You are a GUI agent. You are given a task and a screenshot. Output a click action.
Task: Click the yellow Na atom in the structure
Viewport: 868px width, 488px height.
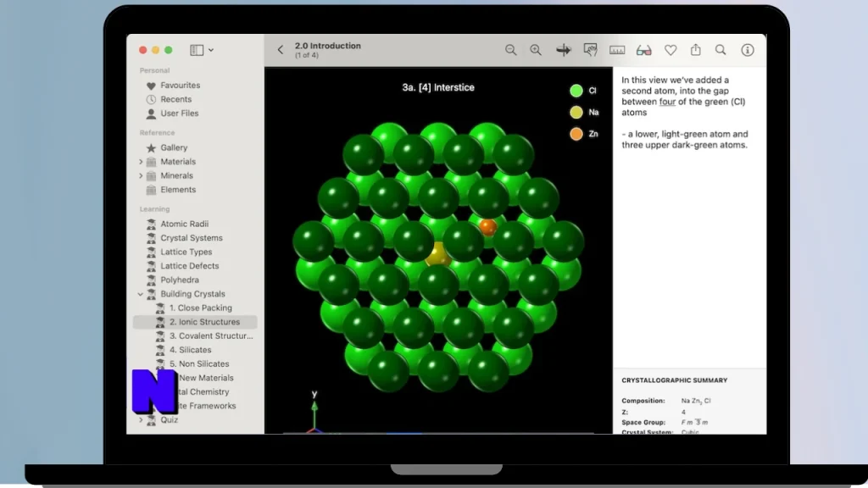tap(437, 254)
